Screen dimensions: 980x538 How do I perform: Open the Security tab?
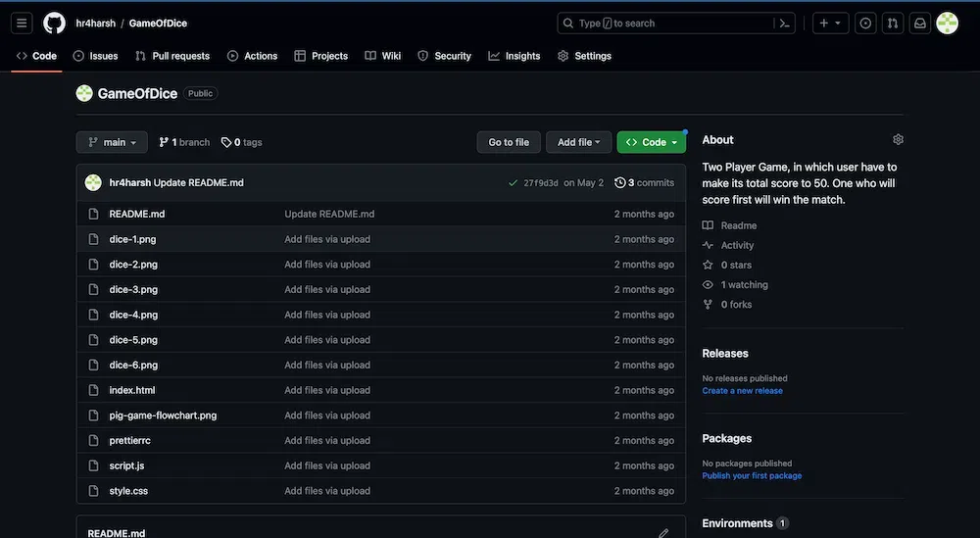[444, 56]
